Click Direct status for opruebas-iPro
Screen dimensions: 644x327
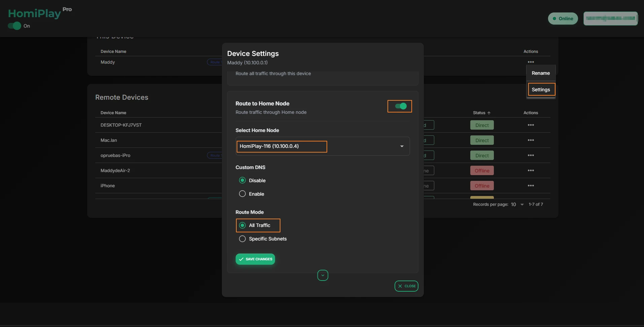(482, 155)
